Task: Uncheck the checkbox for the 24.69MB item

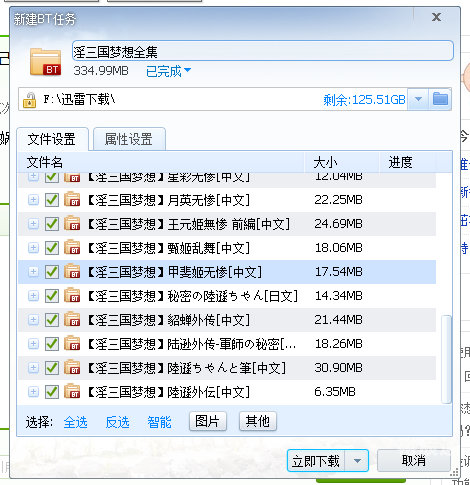Action: [x=52, y=224]
